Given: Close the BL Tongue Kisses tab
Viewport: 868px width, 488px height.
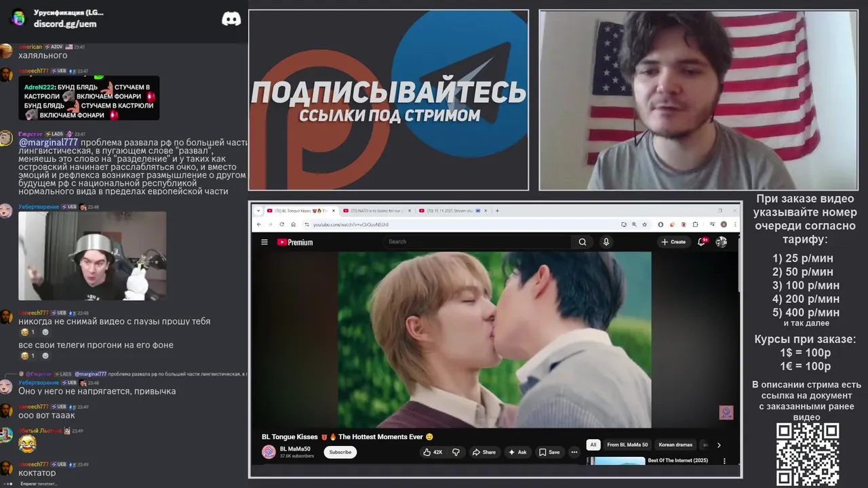Looking at the screenshot, I should coord(333,211).
